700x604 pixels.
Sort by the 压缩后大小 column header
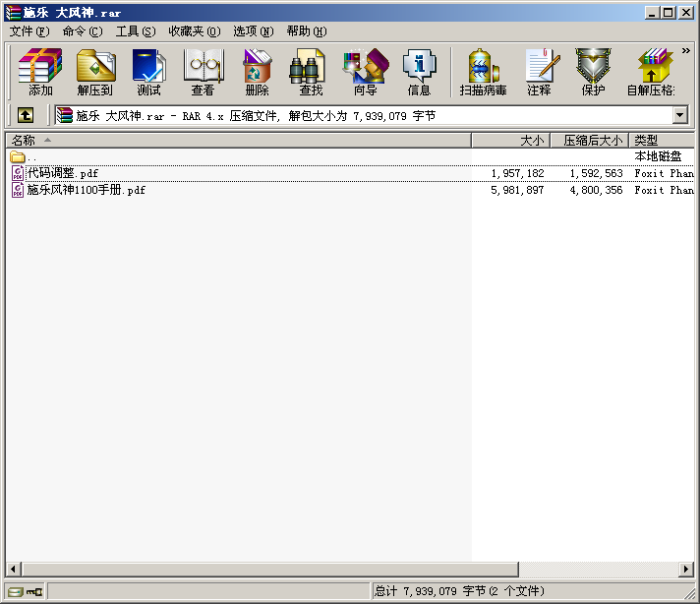coord(590,141)
